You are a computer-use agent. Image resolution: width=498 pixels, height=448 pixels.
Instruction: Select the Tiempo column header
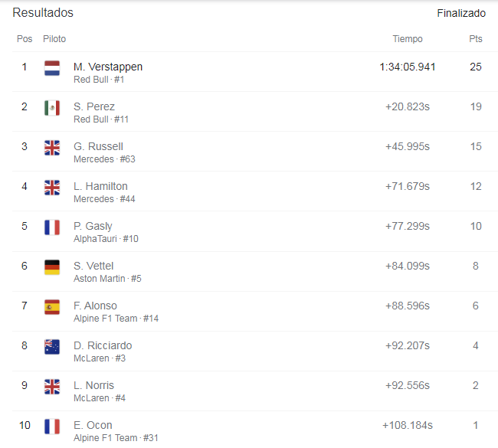click(408, 39)
